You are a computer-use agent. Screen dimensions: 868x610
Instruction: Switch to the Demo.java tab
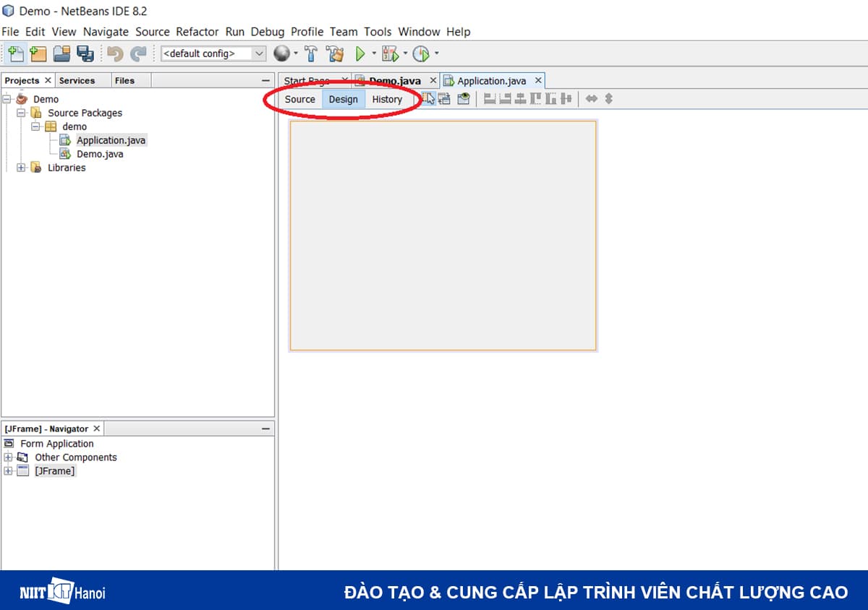click(394, 80)
